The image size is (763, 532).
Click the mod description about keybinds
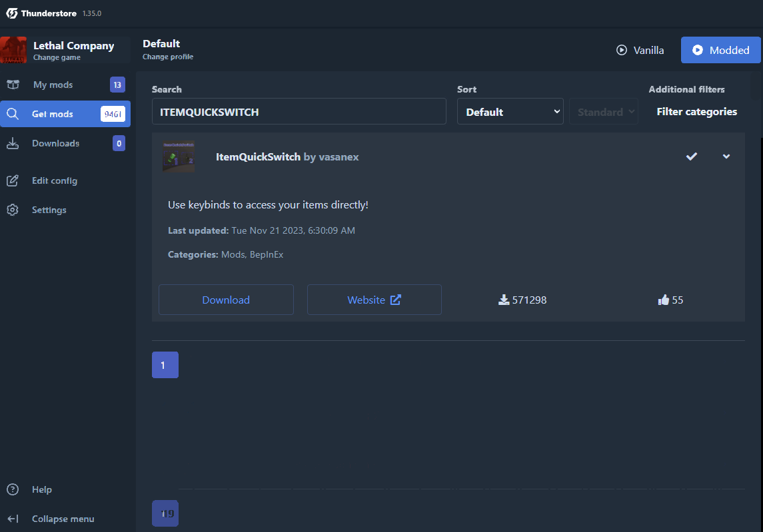[268, 204]
